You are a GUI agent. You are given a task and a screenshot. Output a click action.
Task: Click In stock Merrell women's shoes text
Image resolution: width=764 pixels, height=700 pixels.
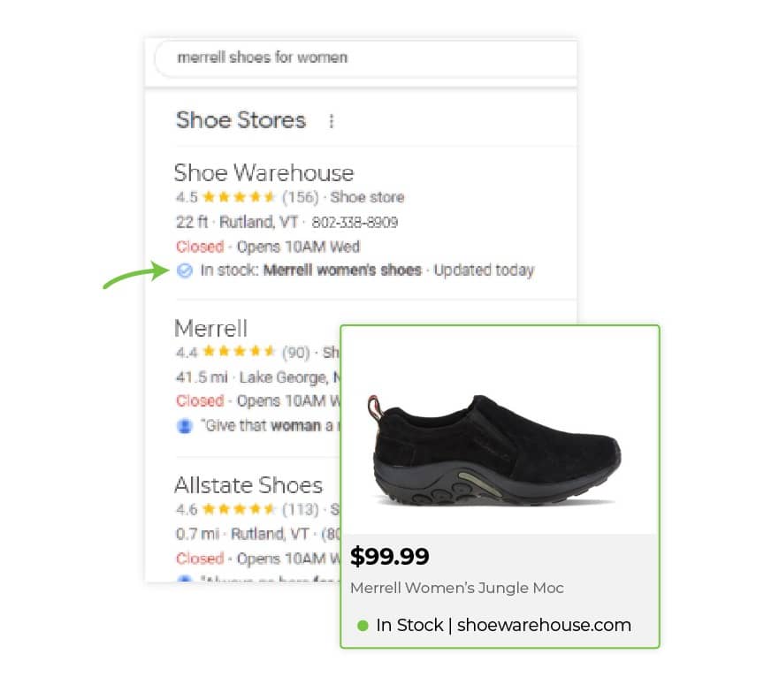click(x=311, y=270)
